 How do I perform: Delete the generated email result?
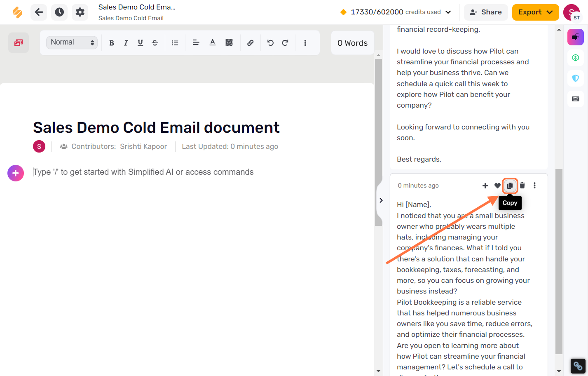[x=522, y=186]
